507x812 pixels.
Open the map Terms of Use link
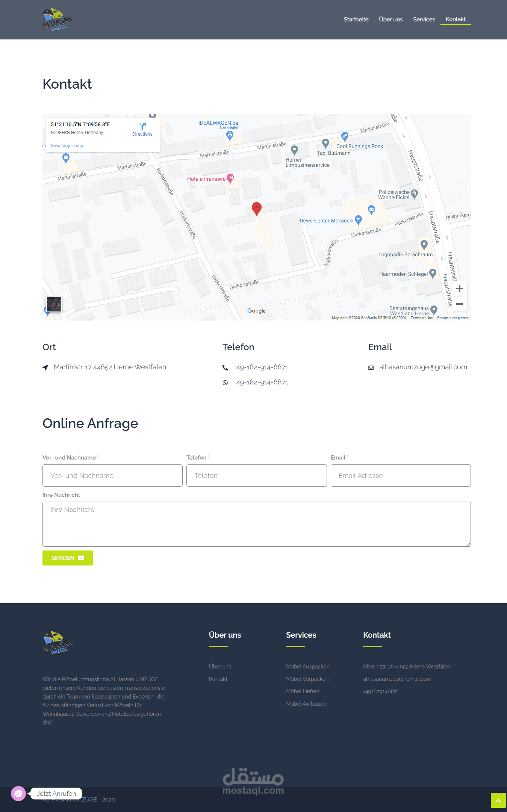click(x=422, y=318)
